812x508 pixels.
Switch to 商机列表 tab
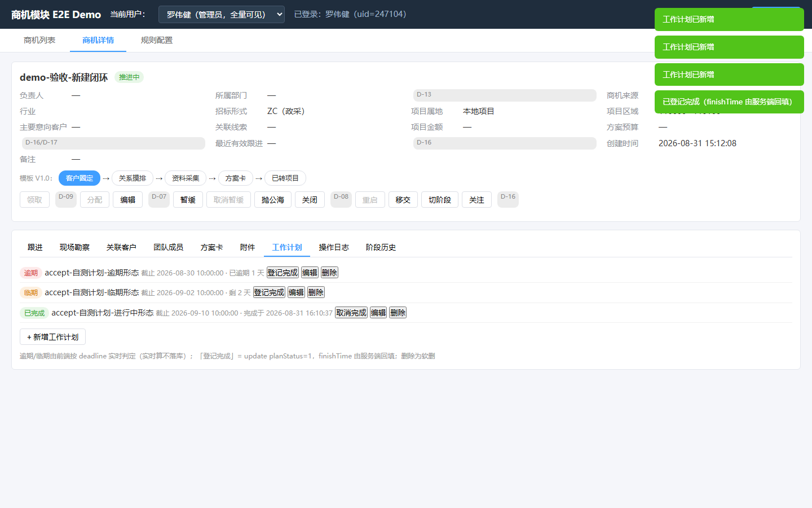pyautogui.click(x=39, y=40)
